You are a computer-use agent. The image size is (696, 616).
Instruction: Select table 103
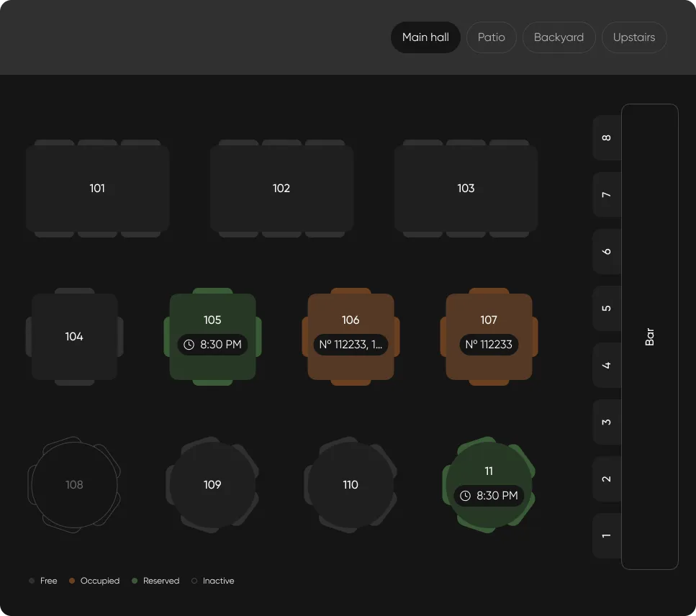click(466, 189)
